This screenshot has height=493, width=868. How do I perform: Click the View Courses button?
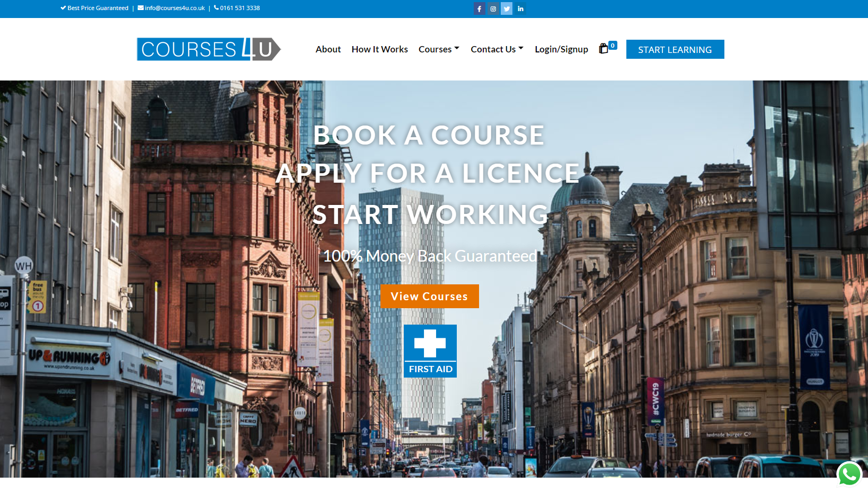point(429,296)
